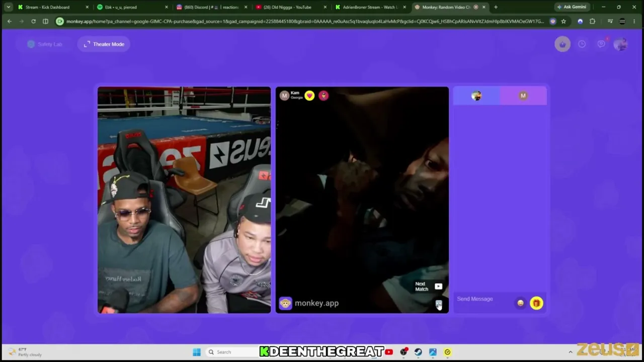Open the weather widget showing Partly cloudy

coord(25,352)
